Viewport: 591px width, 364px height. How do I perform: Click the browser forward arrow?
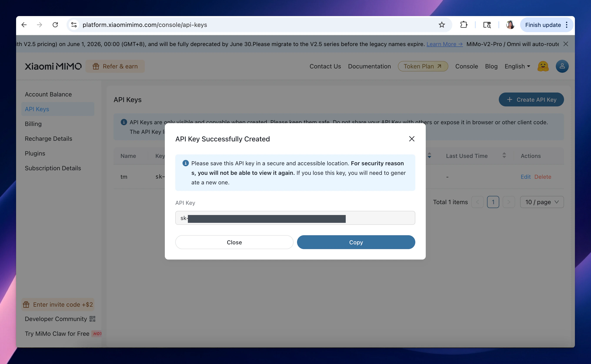point(40,25)
